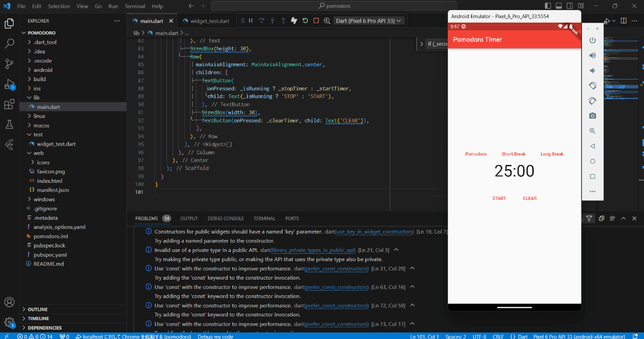Open the Flutter sidebar icon
Image resolution: width=644 pixels, height=339 pixels.
9,145
